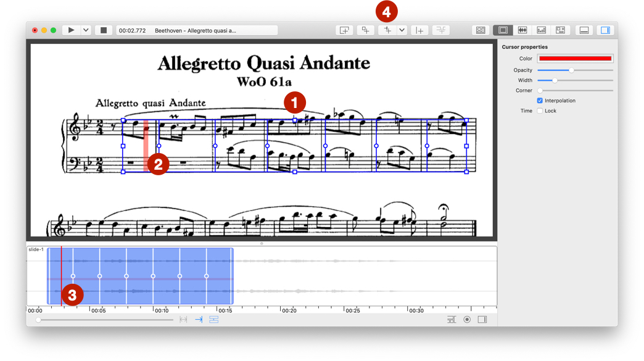Switch to the levels graph view mode
644x361 pixels.
tap(542, 30)
